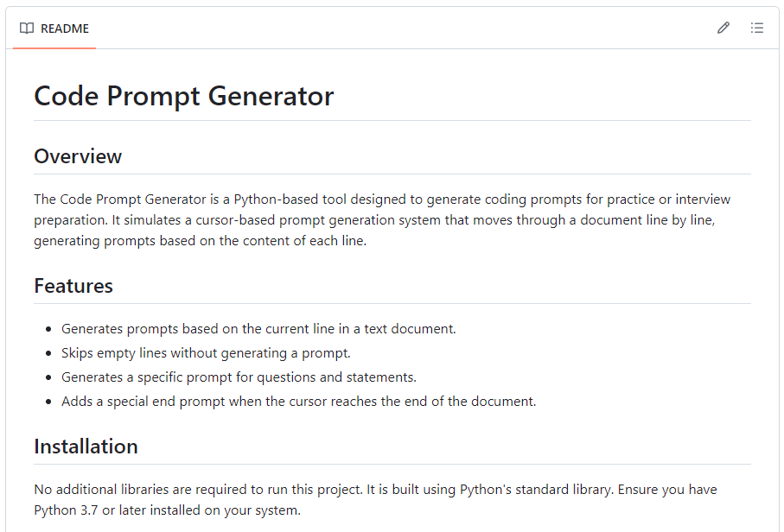Image resolution: width=784 pixels, height=532 pixels.
Task: Open the outline list icon
Action: [x=757, y=28]
